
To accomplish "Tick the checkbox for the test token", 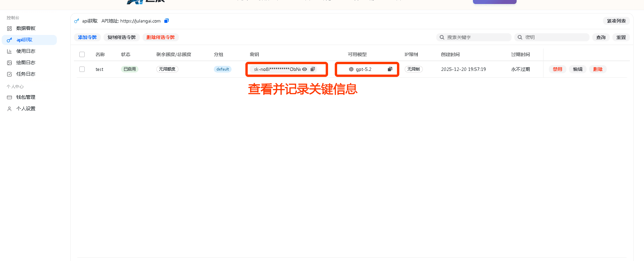I will pyautogui.click(x=82, y=69).
